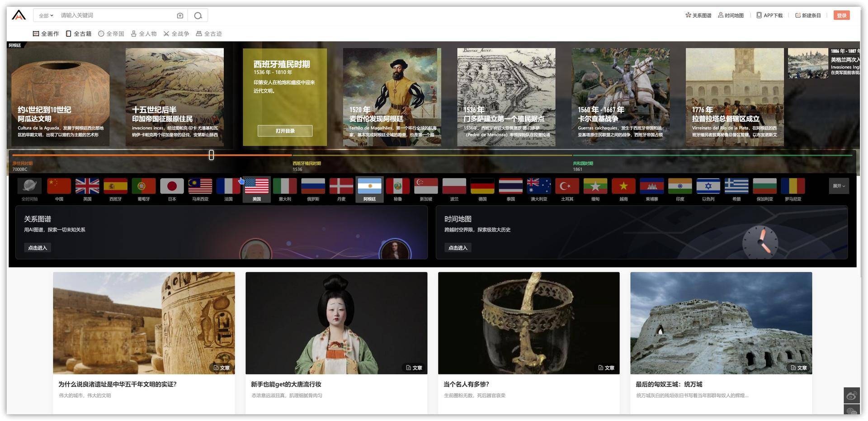The image size is (868, 421).
Task: Open the 门多萨建立第一个殖民据点 card
Action: coord(506,97)
